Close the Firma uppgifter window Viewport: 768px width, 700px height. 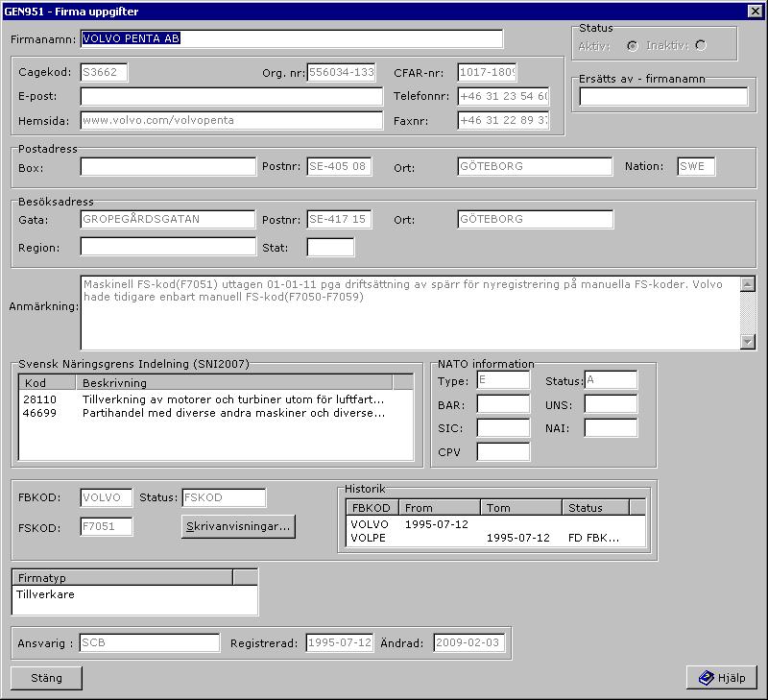point(755,12)
